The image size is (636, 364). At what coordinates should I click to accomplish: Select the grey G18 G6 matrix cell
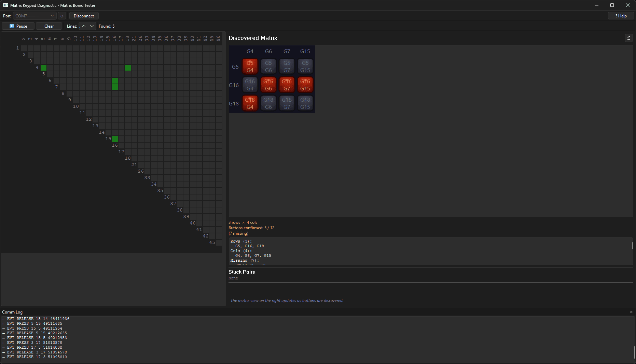tap(268, 103)
